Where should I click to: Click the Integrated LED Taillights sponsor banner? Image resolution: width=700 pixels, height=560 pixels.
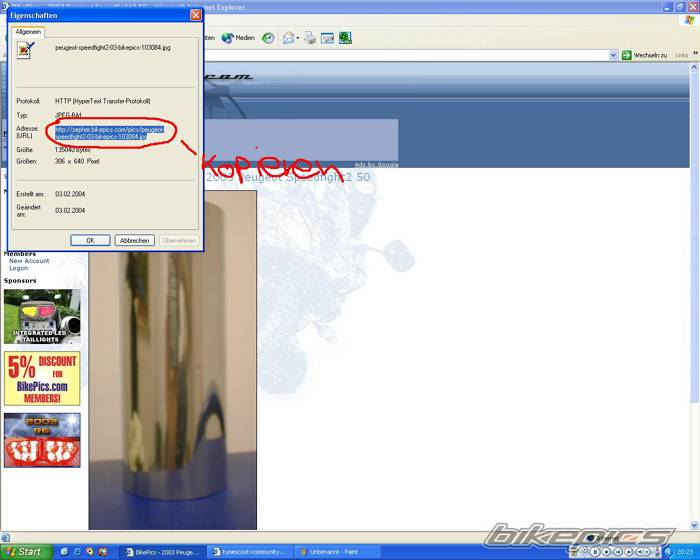point(42,317)
